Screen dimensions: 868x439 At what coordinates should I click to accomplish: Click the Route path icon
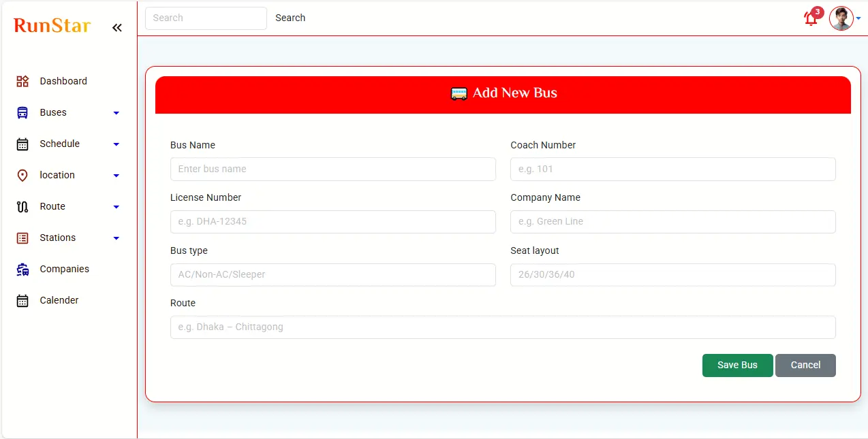click(x=22, y=206)
